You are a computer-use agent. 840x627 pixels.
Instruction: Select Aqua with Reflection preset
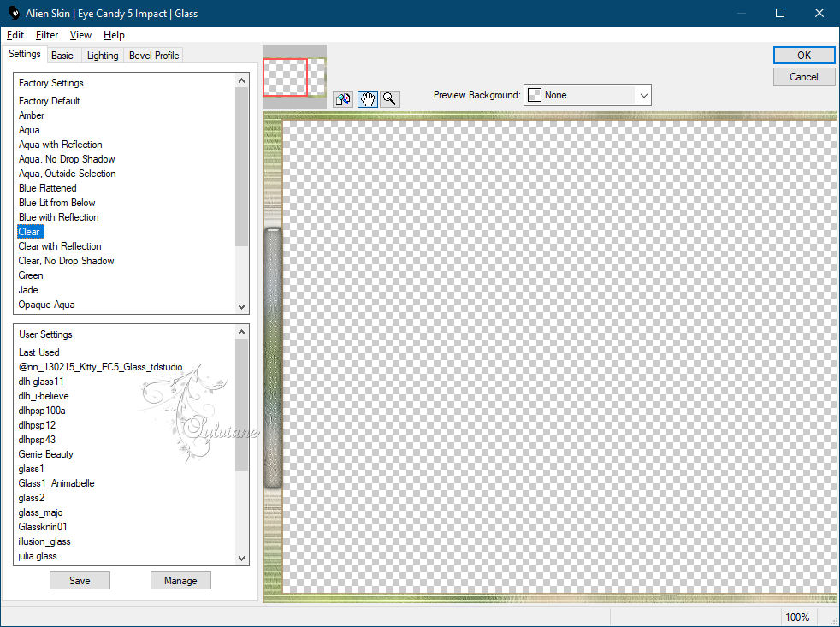click(x=60, y=145)
